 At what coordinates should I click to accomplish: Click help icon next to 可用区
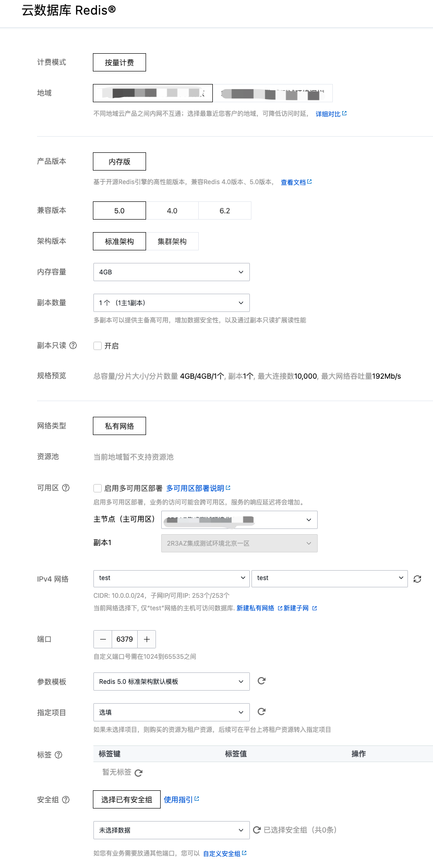pos(66,488)
